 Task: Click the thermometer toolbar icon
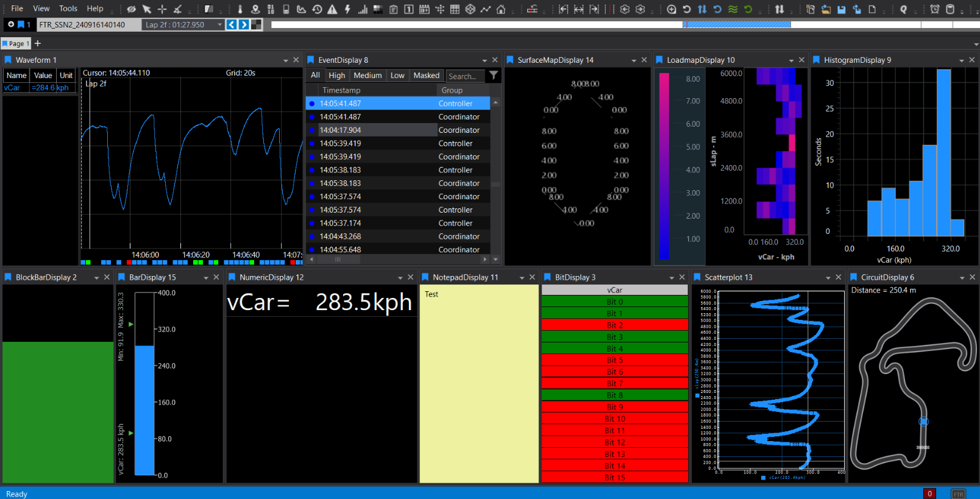pyautogui.click(x=240, y=9)
